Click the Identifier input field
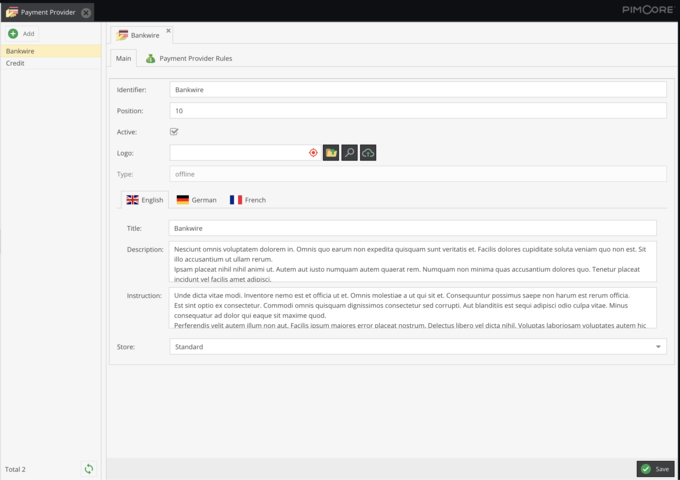This screenshot has width=680, height=480. point(418,90)
